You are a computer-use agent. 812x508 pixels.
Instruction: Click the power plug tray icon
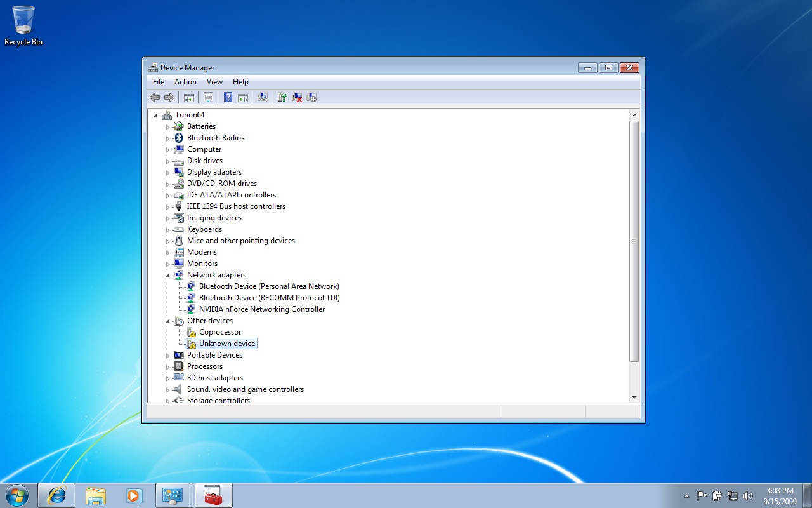(717, 496)
